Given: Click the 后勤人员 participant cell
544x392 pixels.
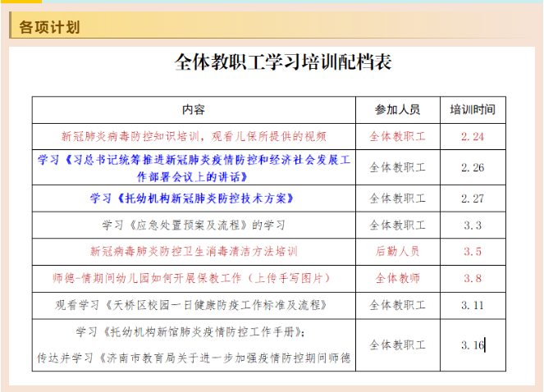Looking at the screenshot, I should coord(398,252).
